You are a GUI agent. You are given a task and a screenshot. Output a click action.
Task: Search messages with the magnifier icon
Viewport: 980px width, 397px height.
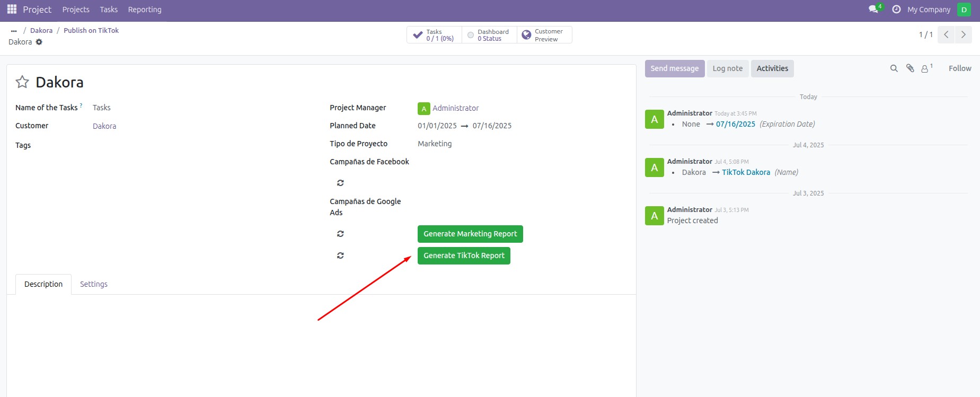[894, 68]
